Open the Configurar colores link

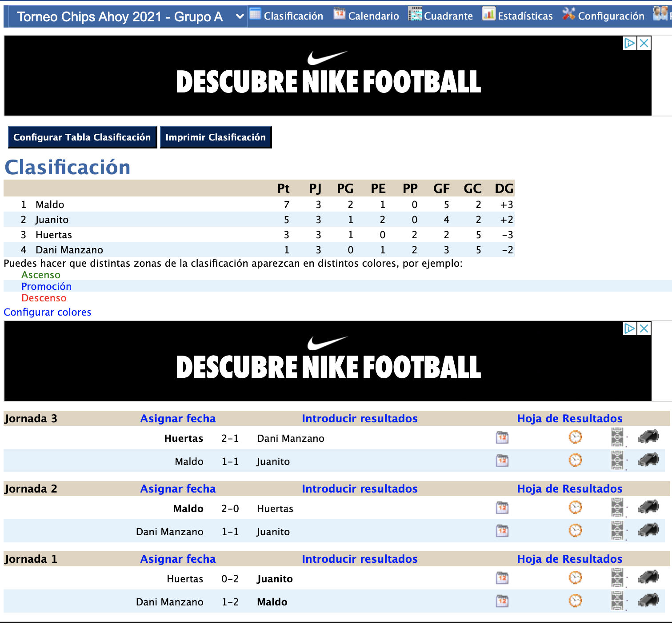(48, 312)
